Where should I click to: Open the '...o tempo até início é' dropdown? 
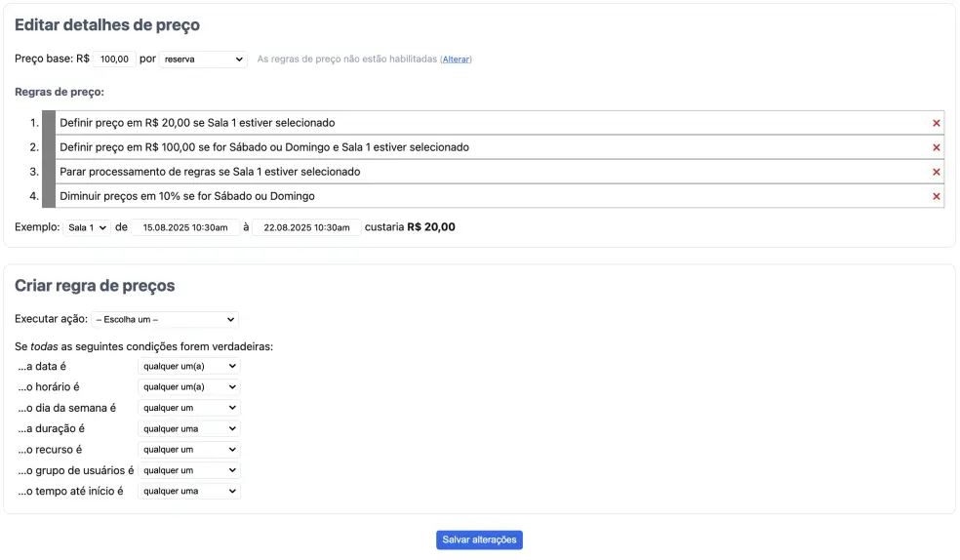188,491
